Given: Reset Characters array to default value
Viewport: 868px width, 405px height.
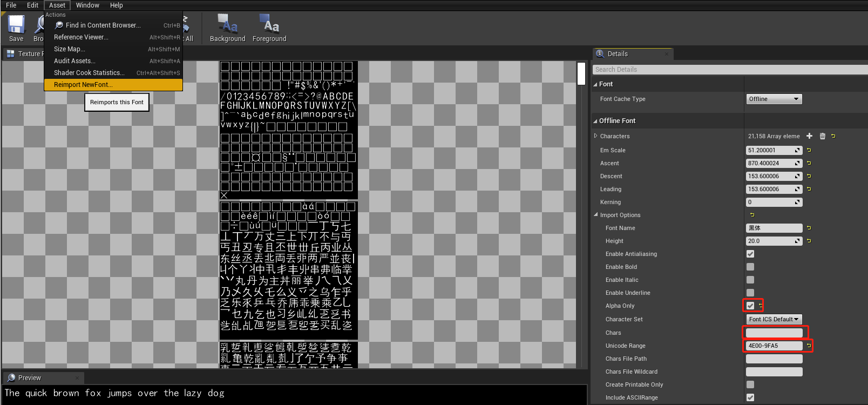Looking at the screenshot, I should point(833,136).
